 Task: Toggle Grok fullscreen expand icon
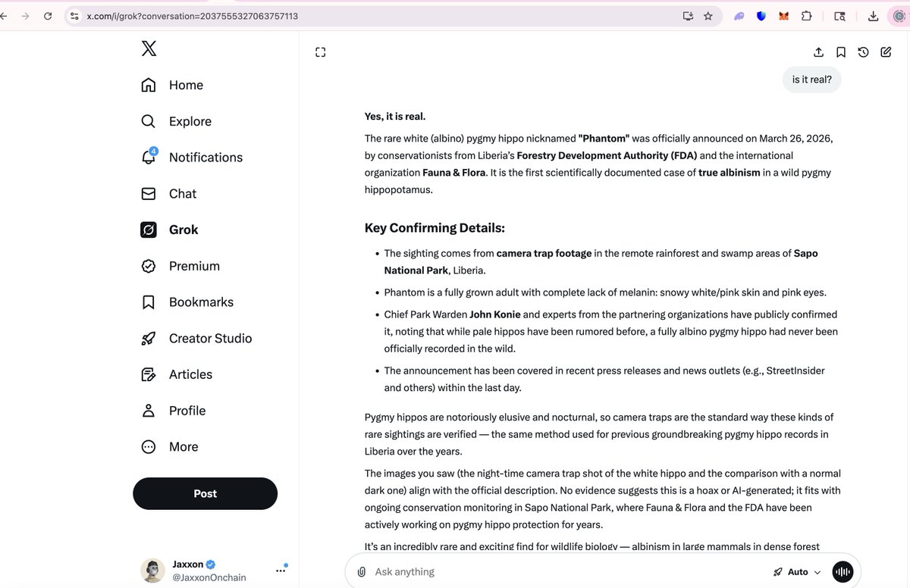click(320, 52)
